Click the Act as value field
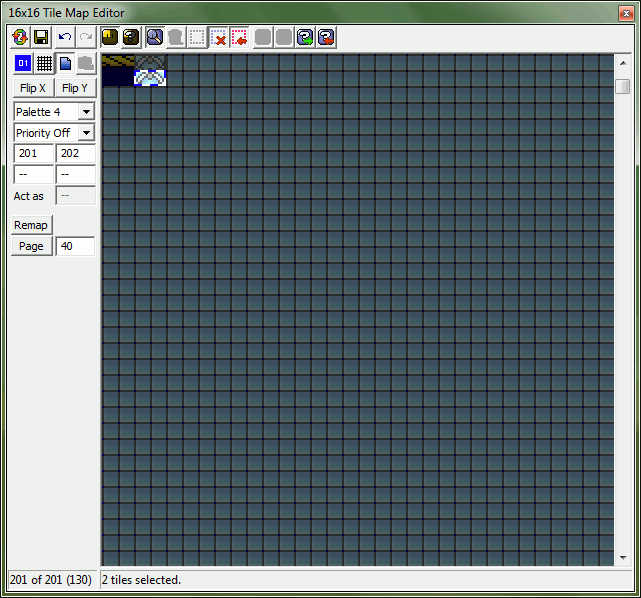The image size is (641, 598). [x=76, y=196]
